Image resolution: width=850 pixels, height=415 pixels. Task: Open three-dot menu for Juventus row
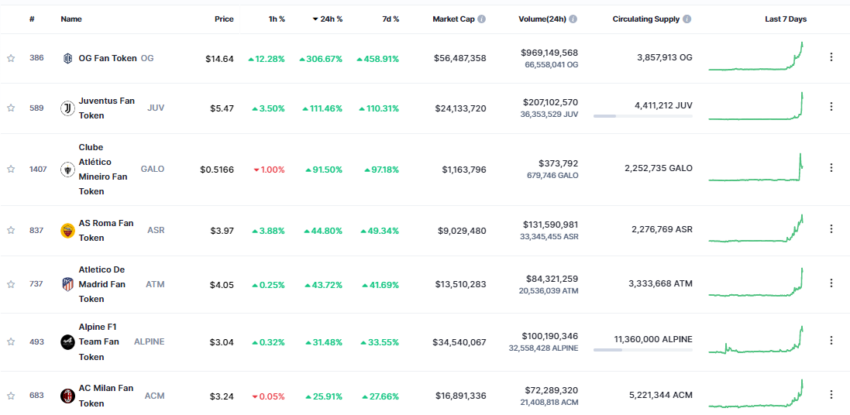click(x=830, y=107)
